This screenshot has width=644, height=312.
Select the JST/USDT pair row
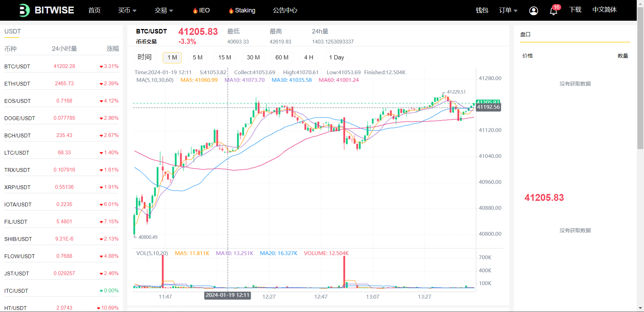pyautogui.click(x=61, y=273)
